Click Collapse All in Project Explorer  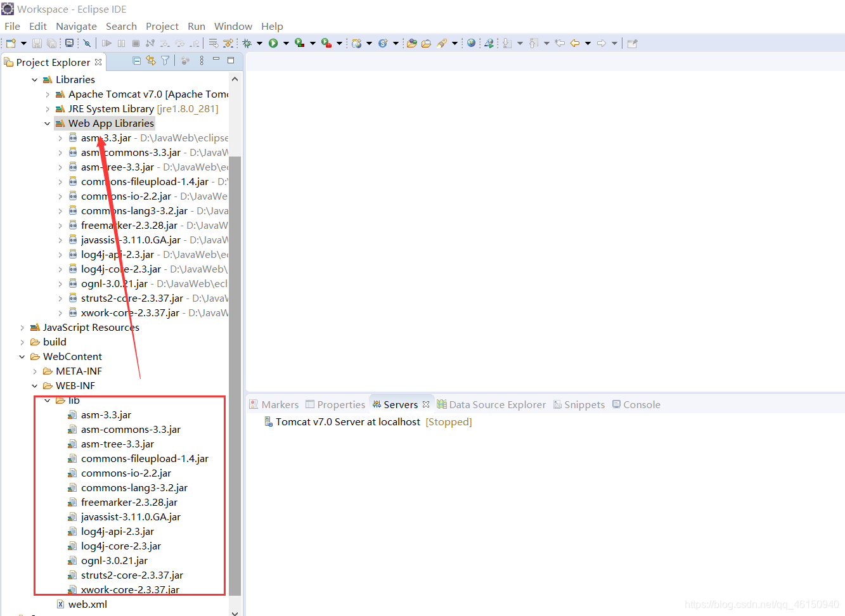136,60
